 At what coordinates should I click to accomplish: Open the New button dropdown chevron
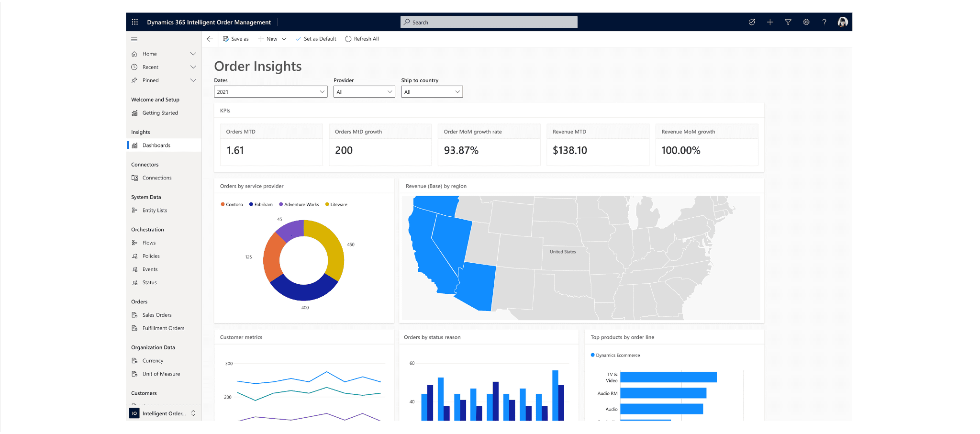coord(284,39)
